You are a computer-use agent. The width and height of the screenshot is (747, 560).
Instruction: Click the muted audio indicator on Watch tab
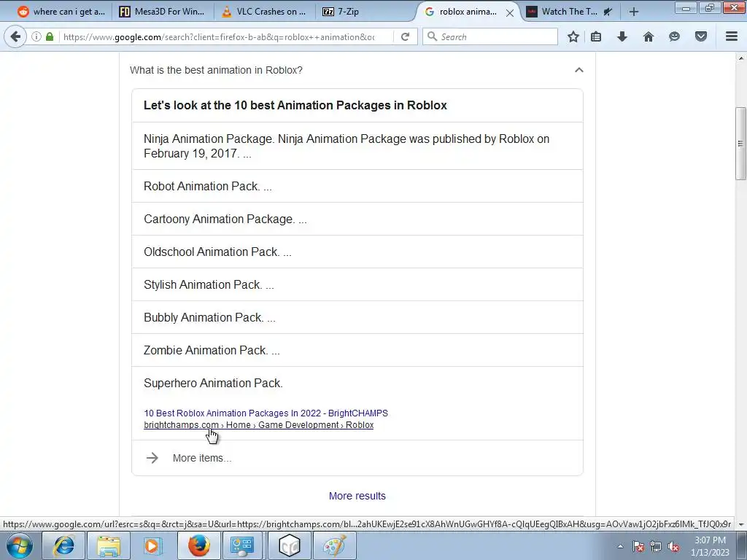point(608,12)
